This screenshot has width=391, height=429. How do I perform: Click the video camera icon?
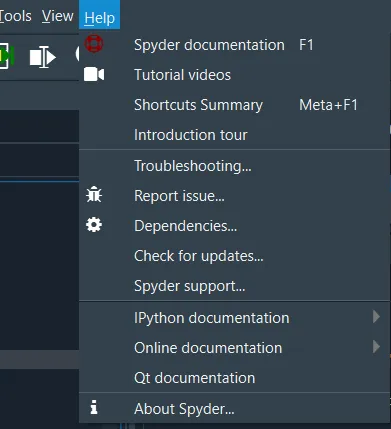(x=94, y=74)
